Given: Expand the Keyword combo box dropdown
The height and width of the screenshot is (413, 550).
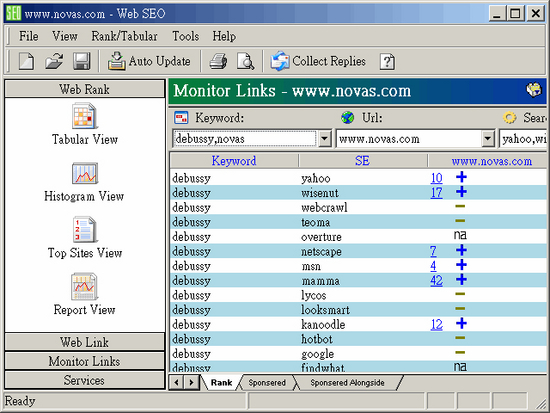Looking at the screenshot, I should coord(325,139).
